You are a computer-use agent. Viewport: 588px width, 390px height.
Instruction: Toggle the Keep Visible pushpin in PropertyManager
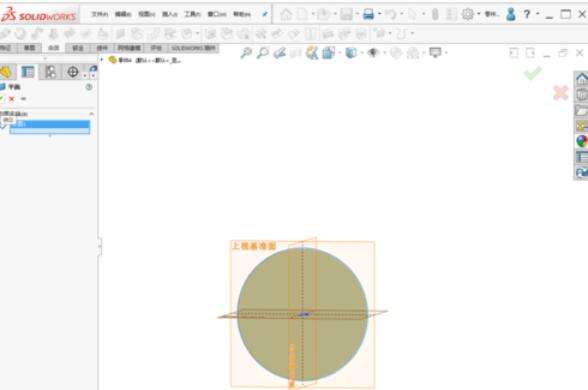(23, 99)
